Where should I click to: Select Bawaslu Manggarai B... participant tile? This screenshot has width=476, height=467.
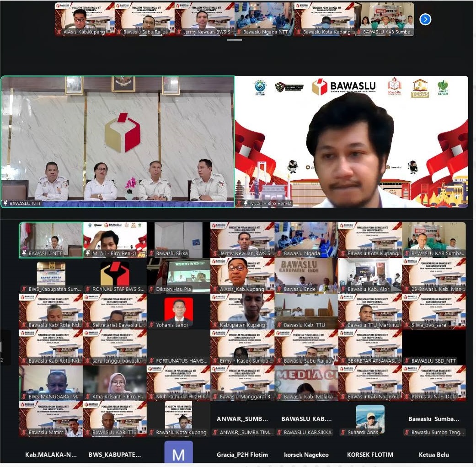(x=242, y=383)
